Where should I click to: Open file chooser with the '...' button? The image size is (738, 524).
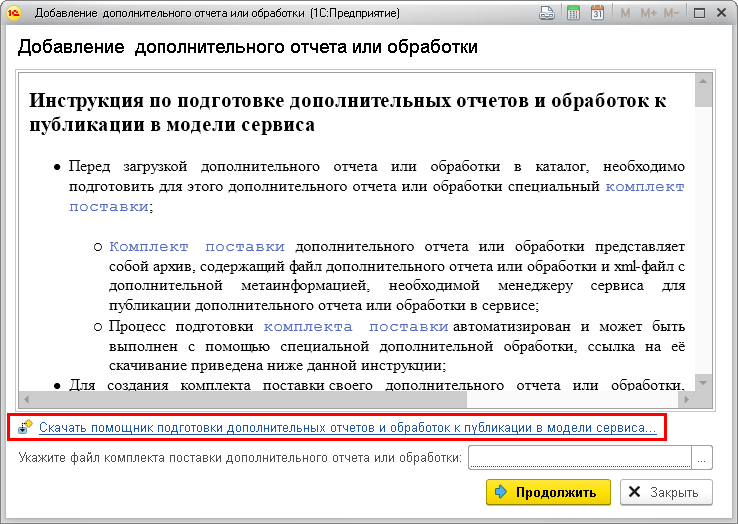[x=702, y=457]
